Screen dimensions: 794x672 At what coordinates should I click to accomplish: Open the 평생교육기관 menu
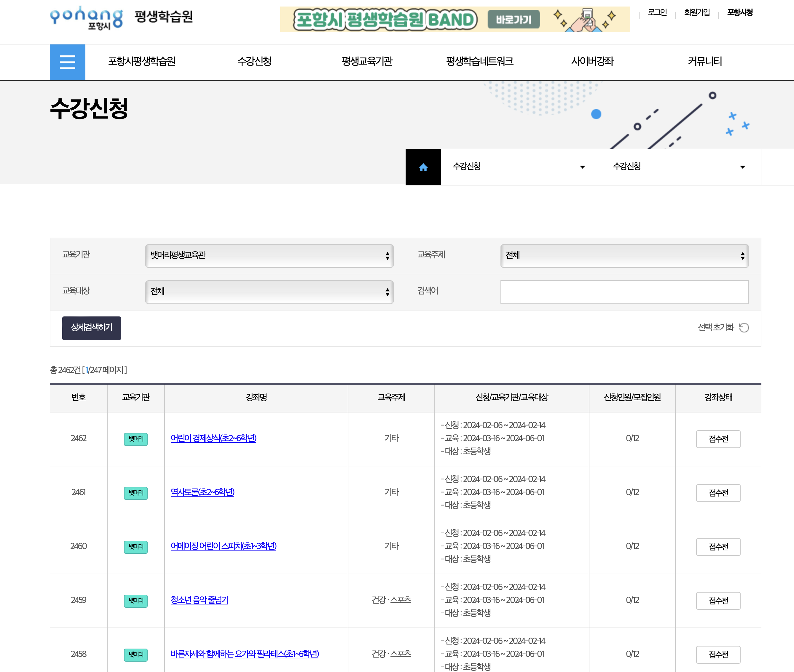coord(367,61)
